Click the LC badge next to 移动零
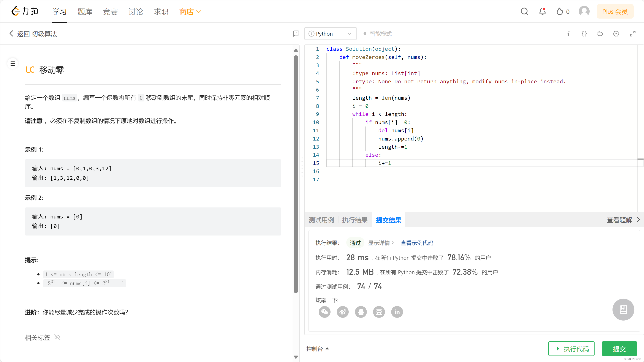The image size is (644, 362). tap(30, 70)
